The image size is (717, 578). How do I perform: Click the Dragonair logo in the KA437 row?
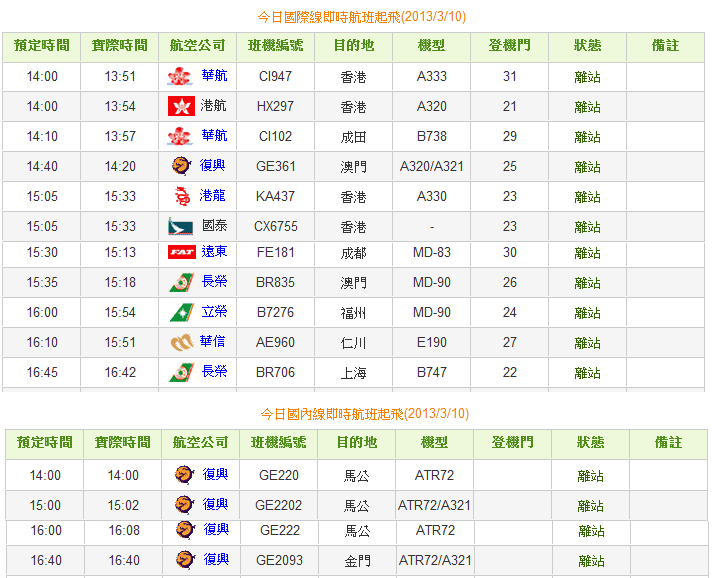182,196
